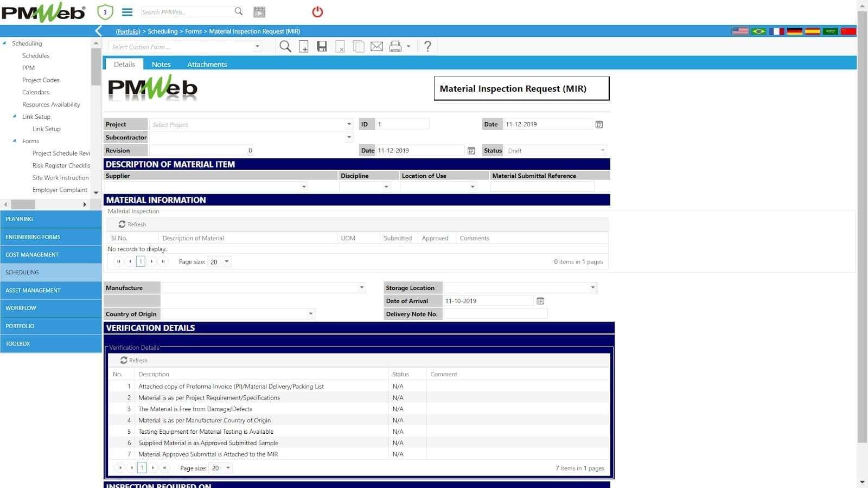Open help with the question mark icon

[427, 47]
